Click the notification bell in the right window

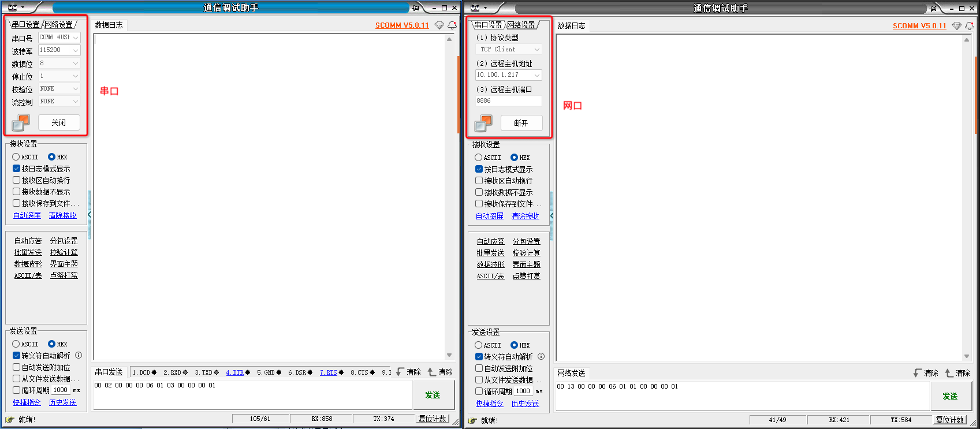[970, 26]
